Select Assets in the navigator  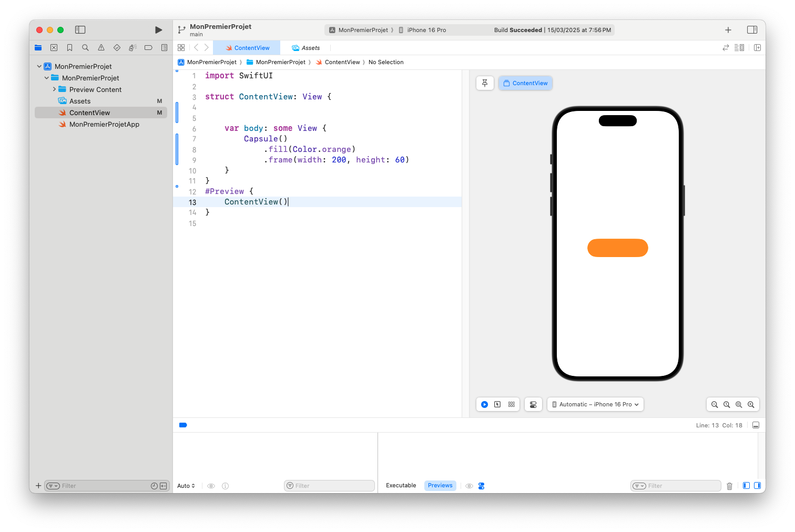[101, 101]
